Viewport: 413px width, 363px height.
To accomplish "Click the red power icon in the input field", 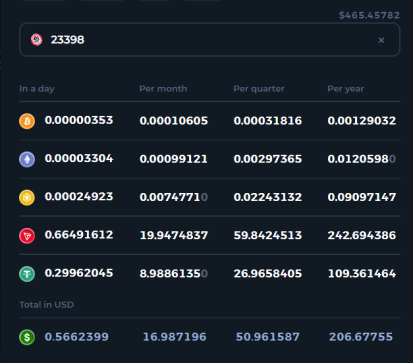I will (37, 40).
